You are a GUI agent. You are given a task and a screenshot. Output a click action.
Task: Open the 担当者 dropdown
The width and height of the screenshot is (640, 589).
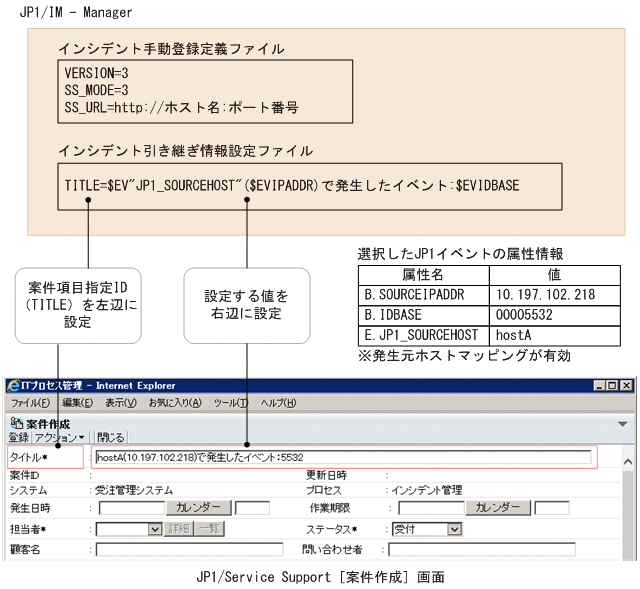129,529
